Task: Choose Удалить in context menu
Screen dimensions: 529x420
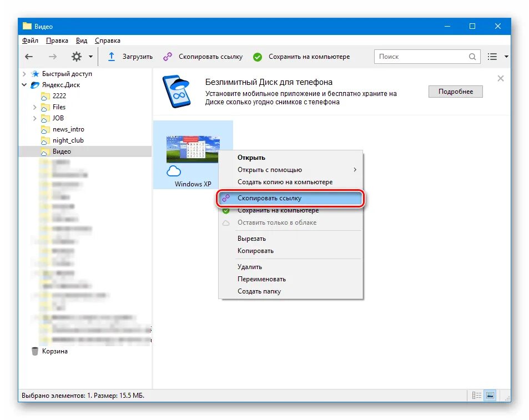Action: click(x=291, y=267)
